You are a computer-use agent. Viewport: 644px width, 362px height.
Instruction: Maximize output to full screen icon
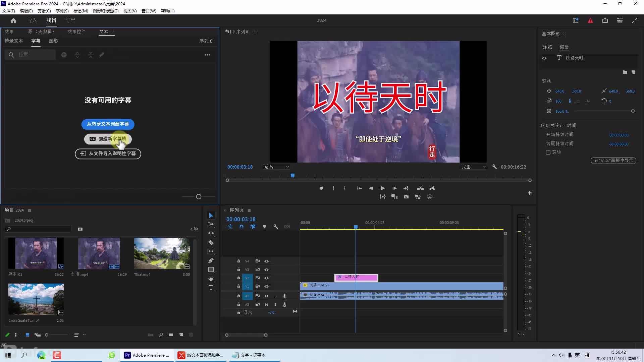click(635, 20)
